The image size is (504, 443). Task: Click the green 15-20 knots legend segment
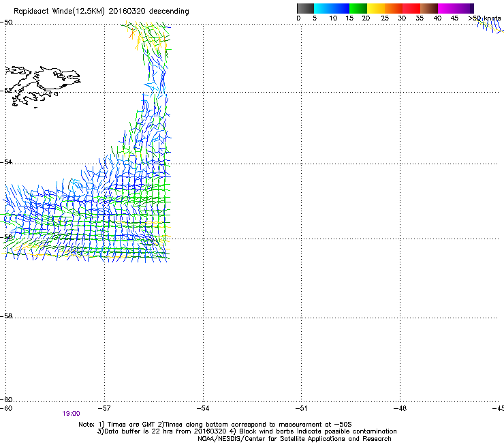coord(358,8)
